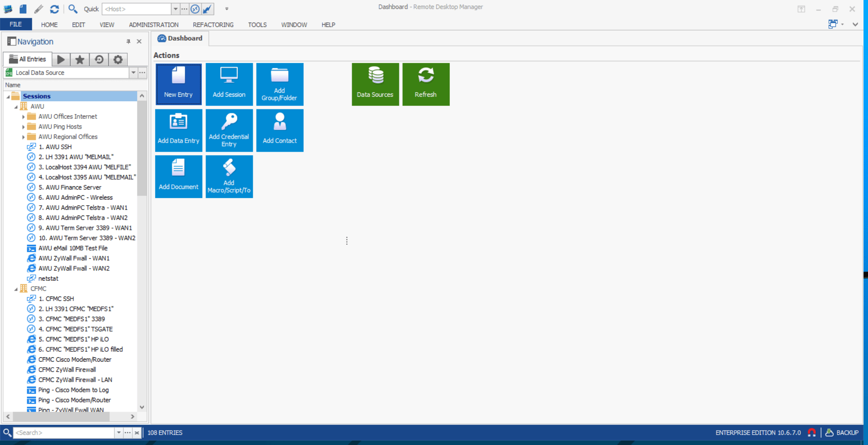Click the ribbon display options icon in title bar
This screenshot has width=868, height=445.
coord(801,9)
